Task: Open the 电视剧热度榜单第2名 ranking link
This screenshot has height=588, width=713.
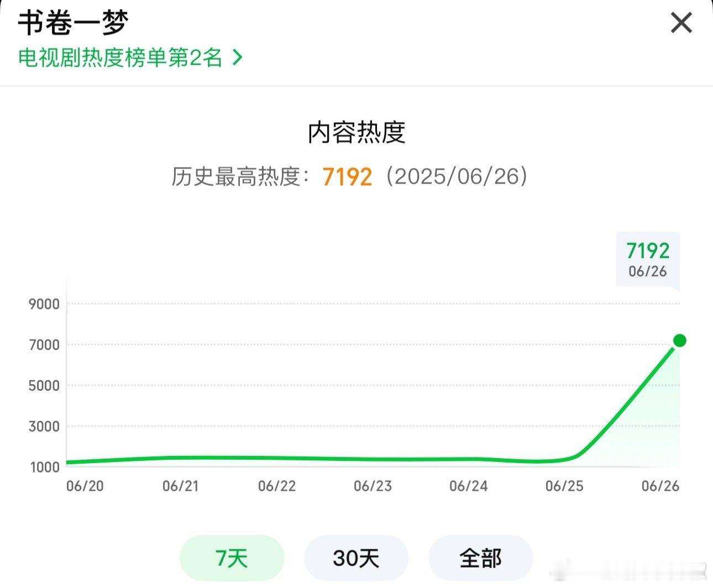Action: [130, 57]
